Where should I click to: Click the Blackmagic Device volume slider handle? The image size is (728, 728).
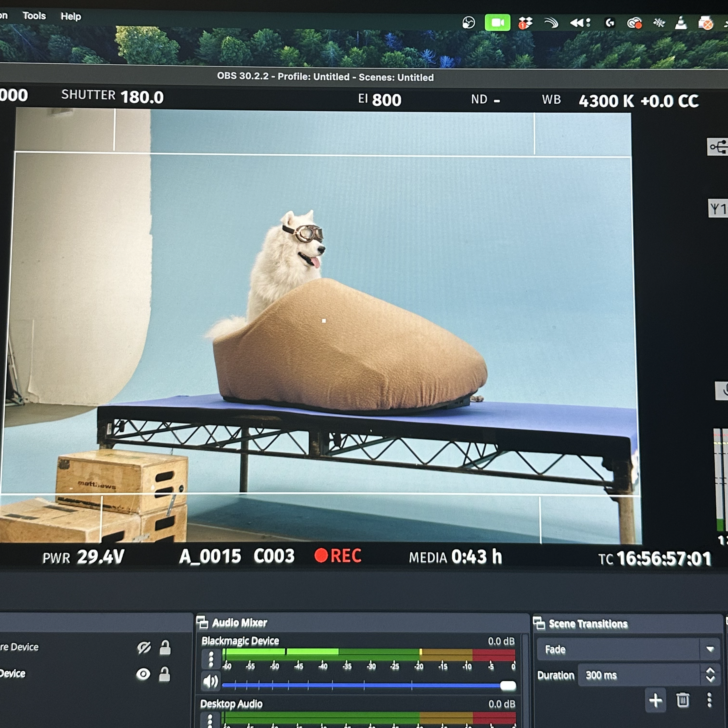[x=508, y=686]
